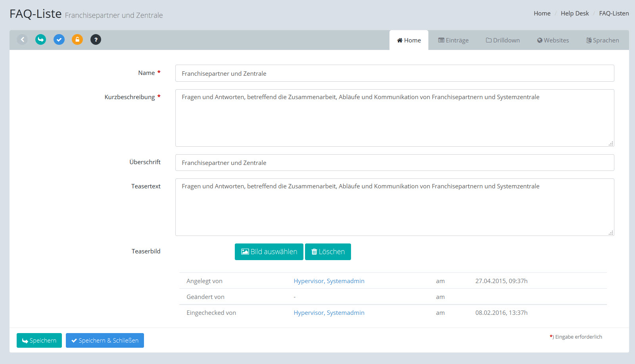The height and width of the screenshot is (364, 635).
Task: Select the Home tab
Action: (409, 40)
